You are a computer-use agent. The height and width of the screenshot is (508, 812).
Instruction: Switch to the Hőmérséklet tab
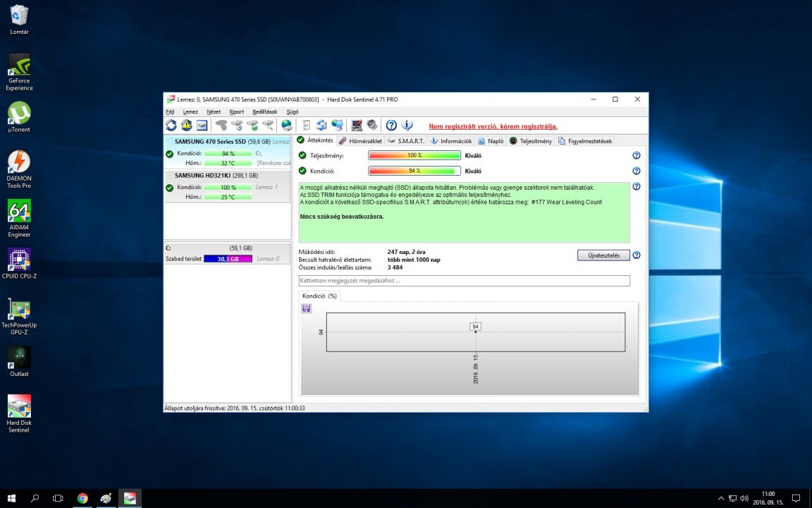pos(360,141)
